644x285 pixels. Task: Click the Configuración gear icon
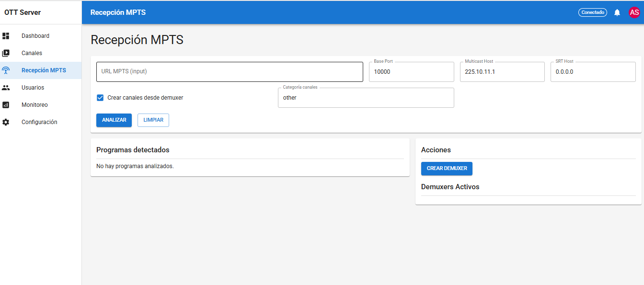tap(6, 122)
